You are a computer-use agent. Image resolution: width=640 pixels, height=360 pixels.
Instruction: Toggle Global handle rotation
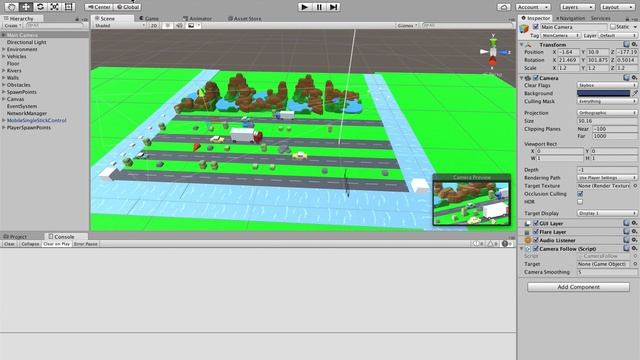128,7
